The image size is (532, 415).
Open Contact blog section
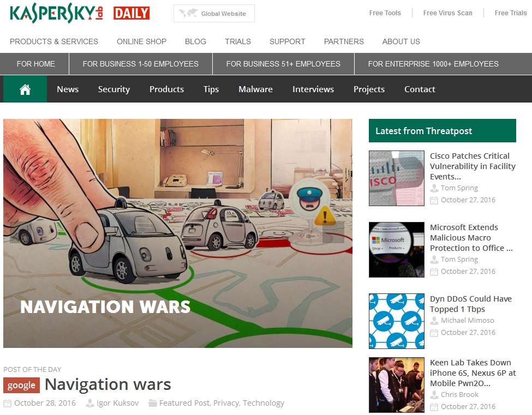click(x=420, y=89)
